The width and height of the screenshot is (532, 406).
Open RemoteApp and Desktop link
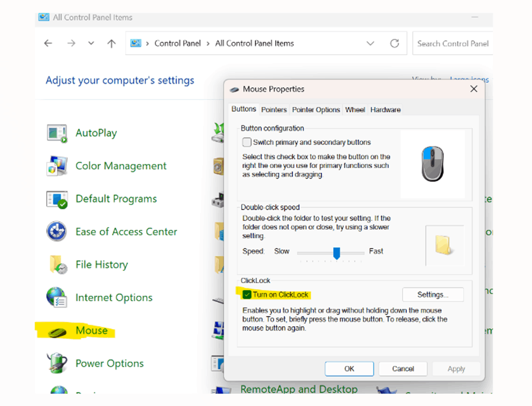tap(299, 389)
